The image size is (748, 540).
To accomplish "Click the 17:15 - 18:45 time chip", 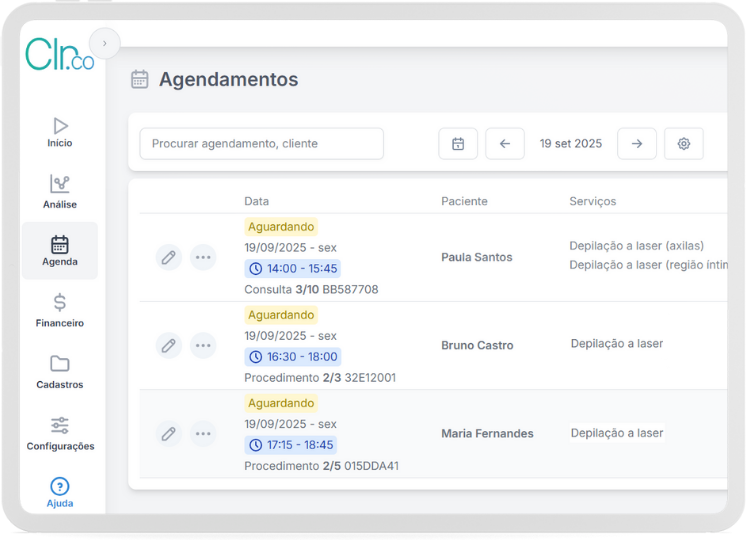I will pyautogui.click(x=291, y=445).
